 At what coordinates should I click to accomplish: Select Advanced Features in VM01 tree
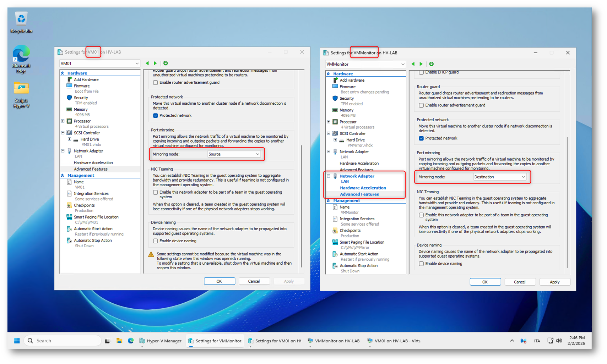click(x=91, y=169)
